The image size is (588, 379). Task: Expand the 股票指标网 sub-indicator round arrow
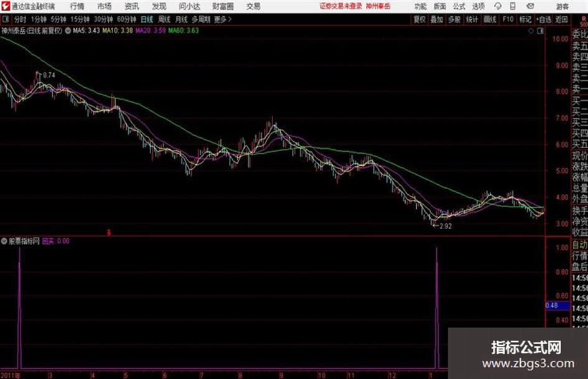tap(4, 241)
